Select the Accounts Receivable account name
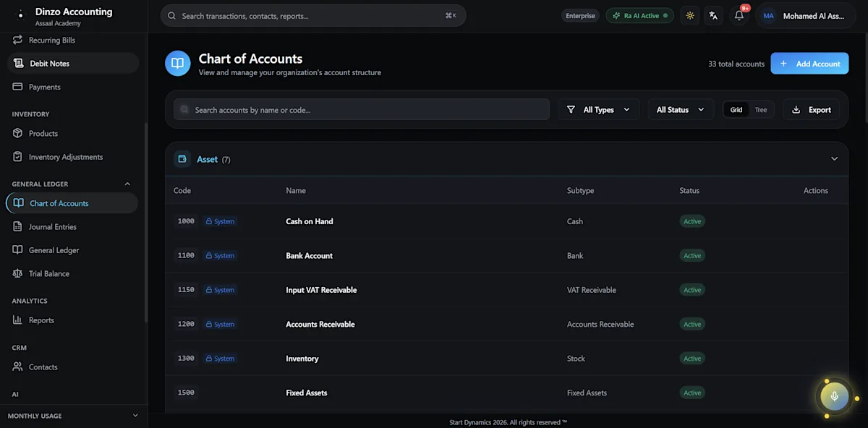 320,325
